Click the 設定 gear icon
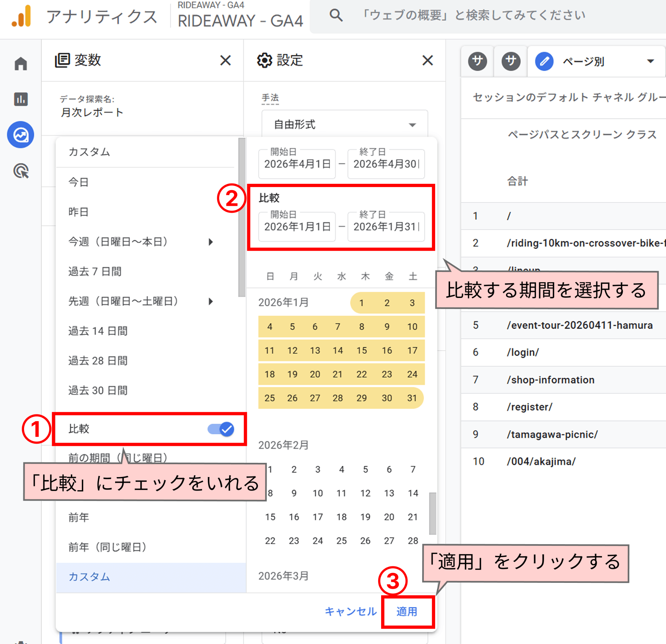The height and width of the screenshot is (644, 666). click(264, 60)
